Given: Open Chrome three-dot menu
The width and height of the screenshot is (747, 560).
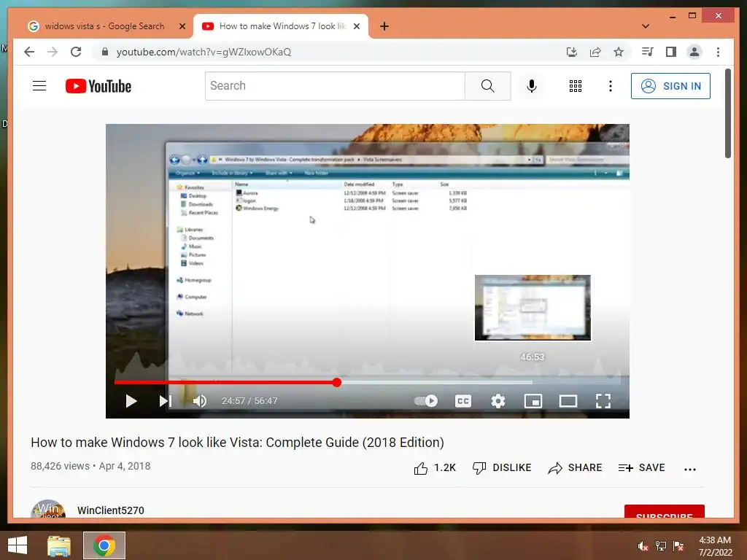Looking at the screenshot, I should click(x=718, y=52).
